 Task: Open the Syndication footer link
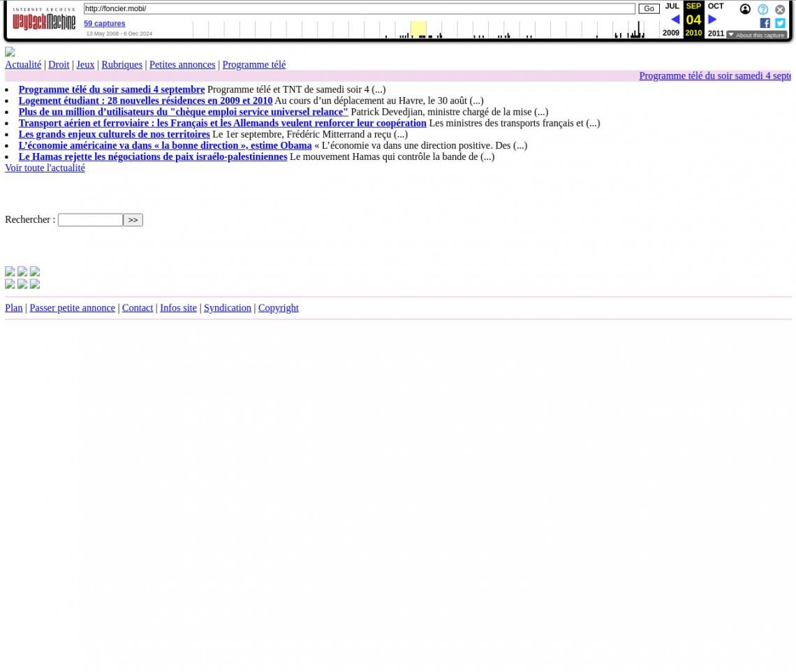tap(227, 308)
